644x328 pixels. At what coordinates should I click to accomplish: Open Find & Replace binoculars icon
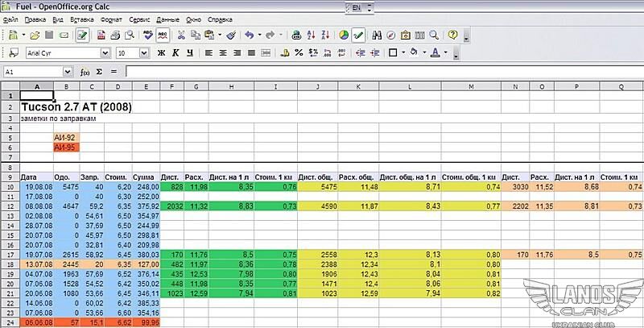click(x=375, y=35)
